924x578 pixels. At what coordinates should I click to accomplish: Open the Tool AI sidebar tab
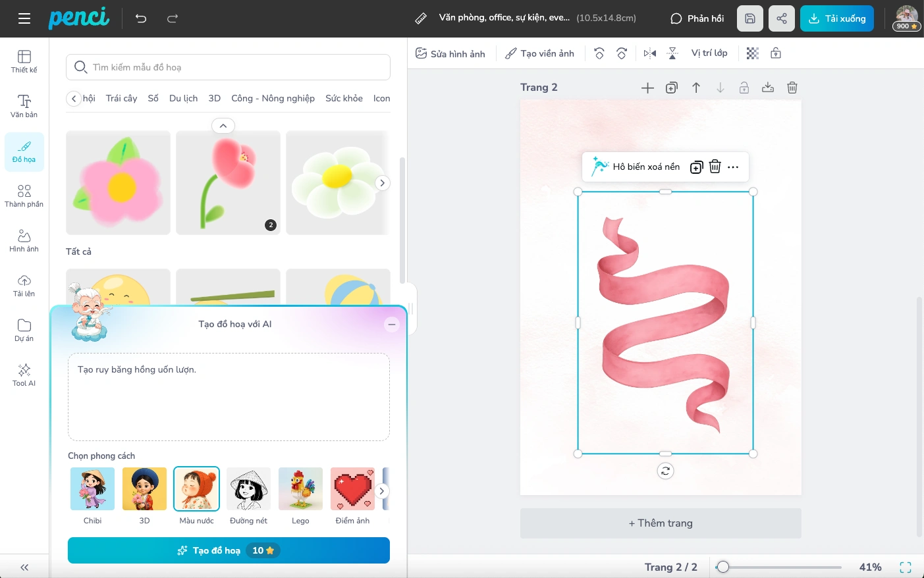coord(24,375)
